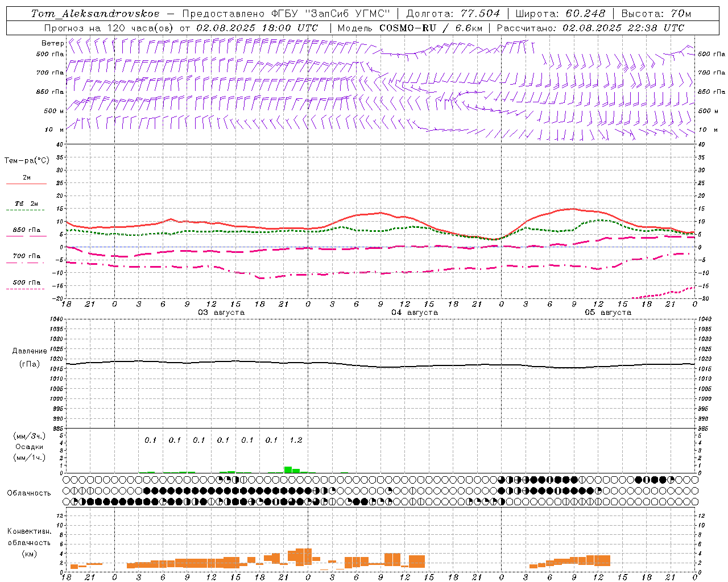Click the Ветер panel label
Viewport: 728px width, 582px height.
click(52, 43)
